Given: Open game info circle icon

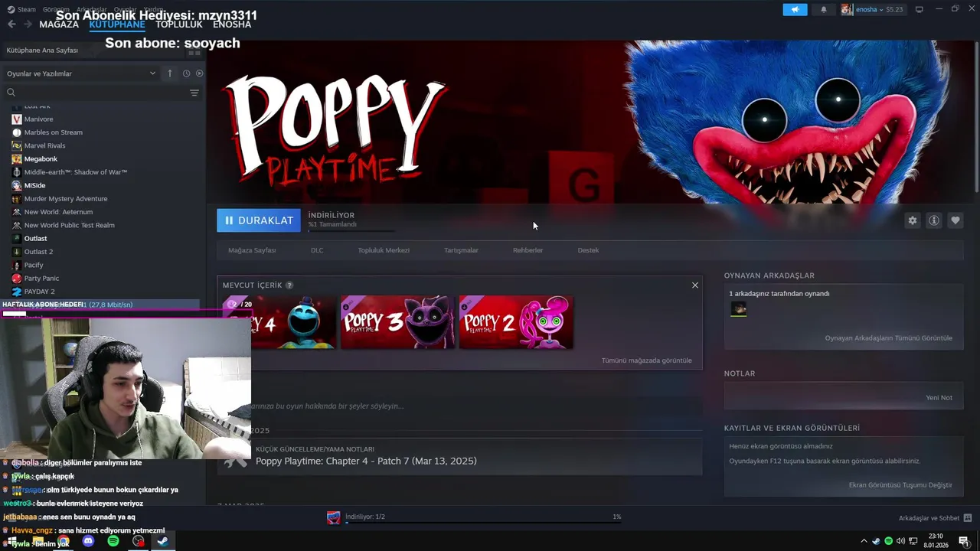Looking at the screenshot, I should (x=934, y=220).
